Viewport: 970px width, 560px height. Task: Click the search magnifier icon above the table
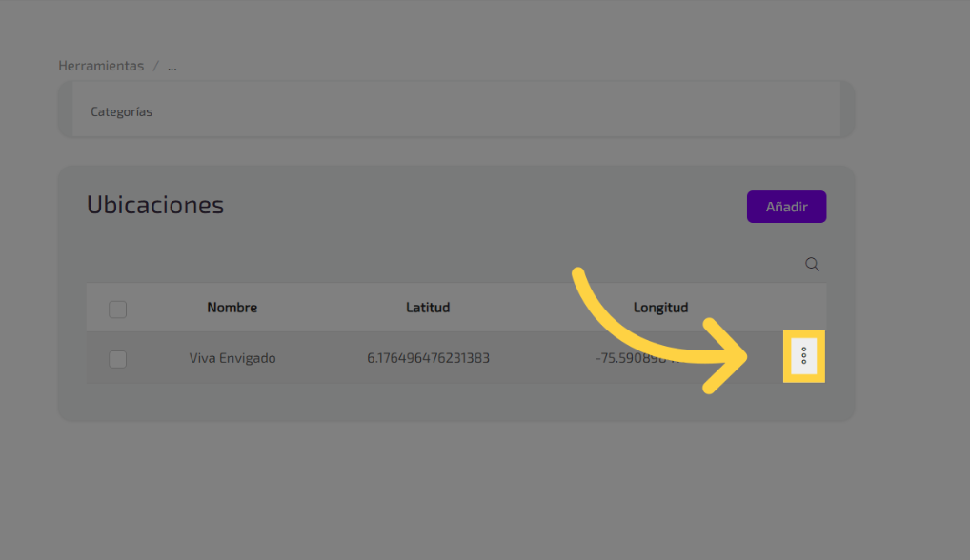point(812,265)
